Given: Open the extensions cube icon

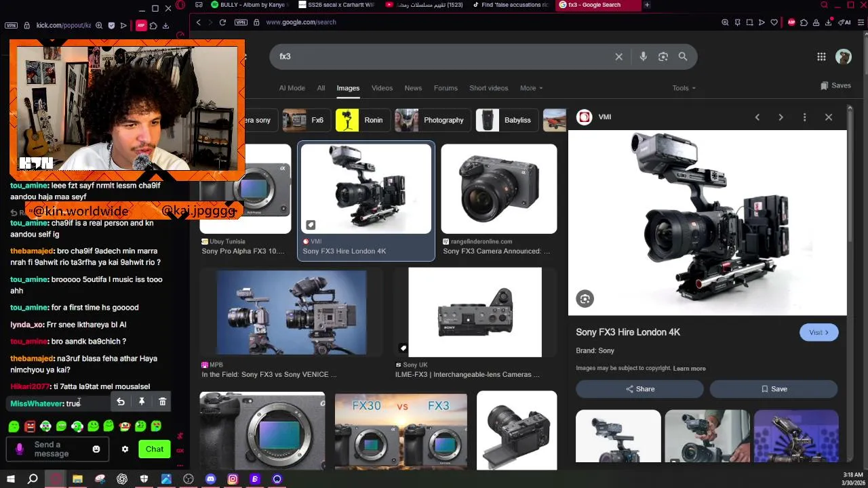Looking at the screenshot, I should coord(804,22).
